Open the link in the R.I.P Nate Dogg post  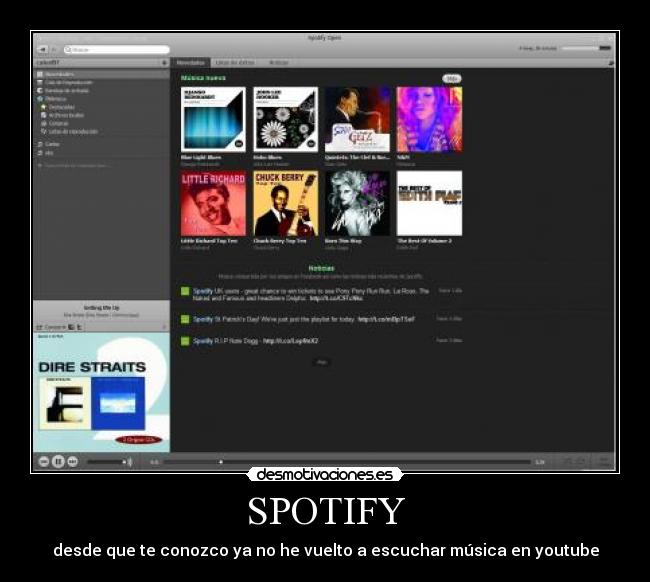coord(291,341)
